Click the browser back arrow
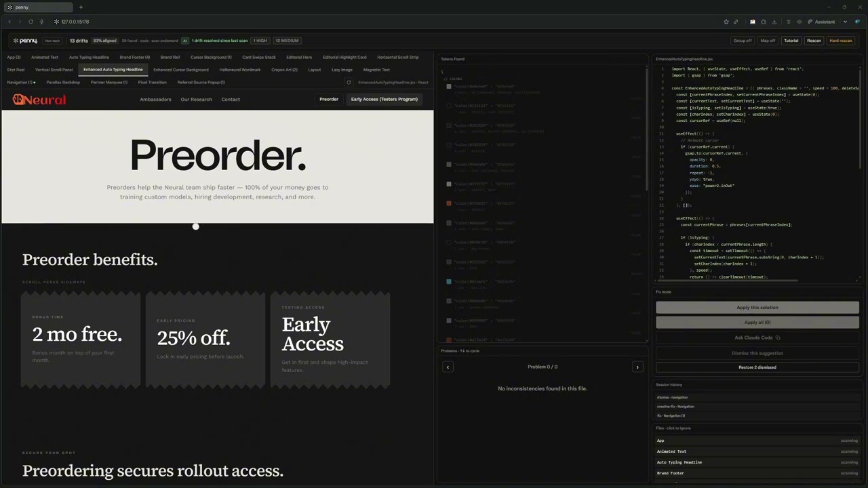868x488 pixels. (x=9, y=22)
